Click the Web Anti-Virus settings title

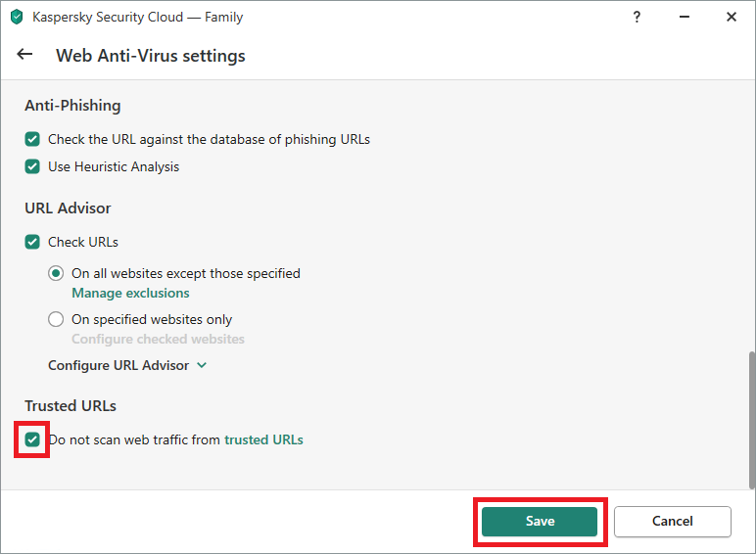[x=151, y=56]
